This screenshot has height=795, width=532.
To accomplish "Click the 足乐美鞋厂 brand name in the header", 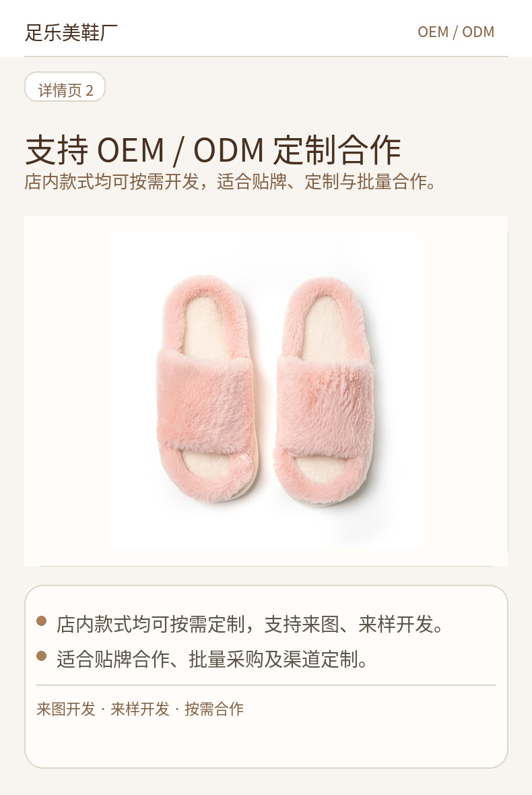I will (x=71, y=32).
